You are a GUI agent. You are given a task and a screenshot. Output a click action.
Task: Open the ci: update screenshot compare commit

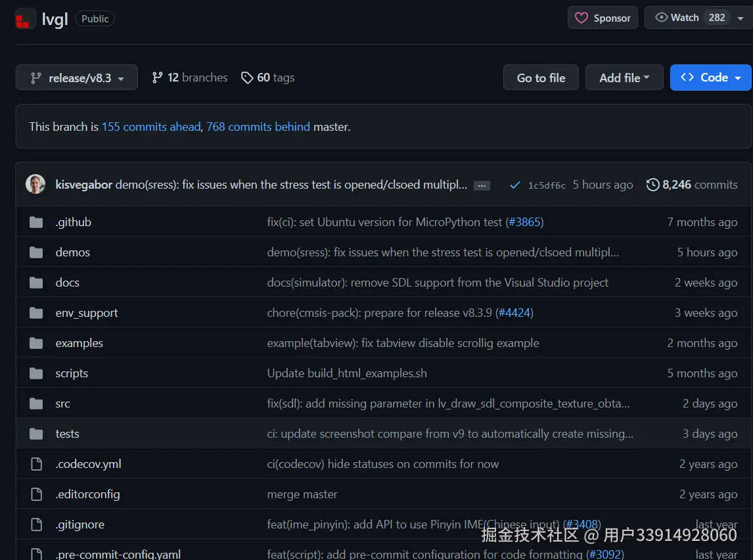450,434
